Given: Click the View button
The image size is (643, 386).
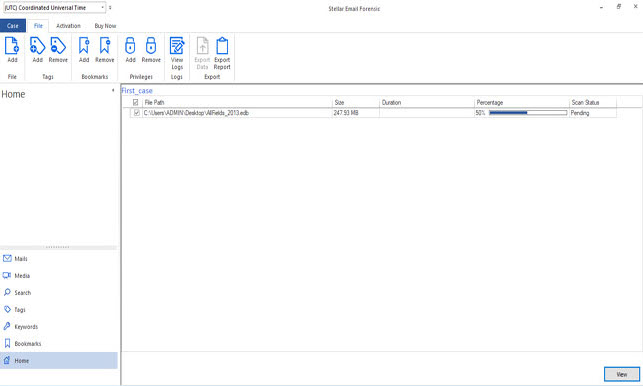Looking at the screenshot, I should pos(622,374).
